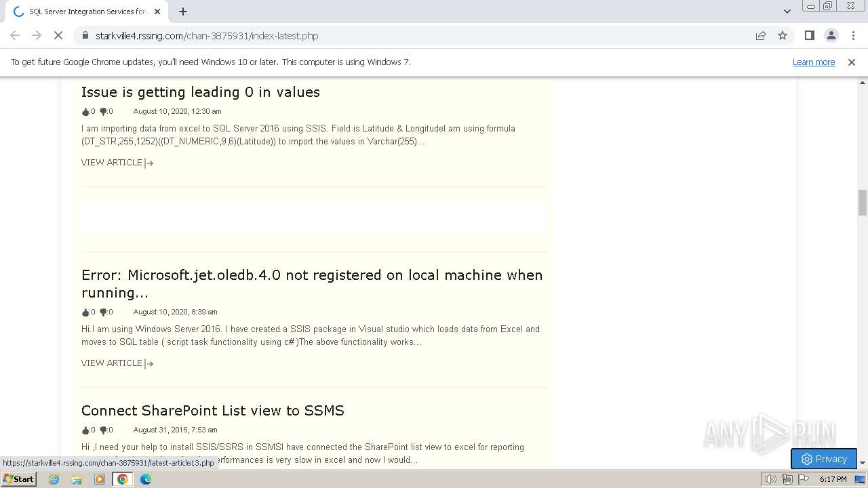This screenshot has height=488, width=868.
Task: Open Microsoft Edge from taskbar
Action: click(146, 479)
